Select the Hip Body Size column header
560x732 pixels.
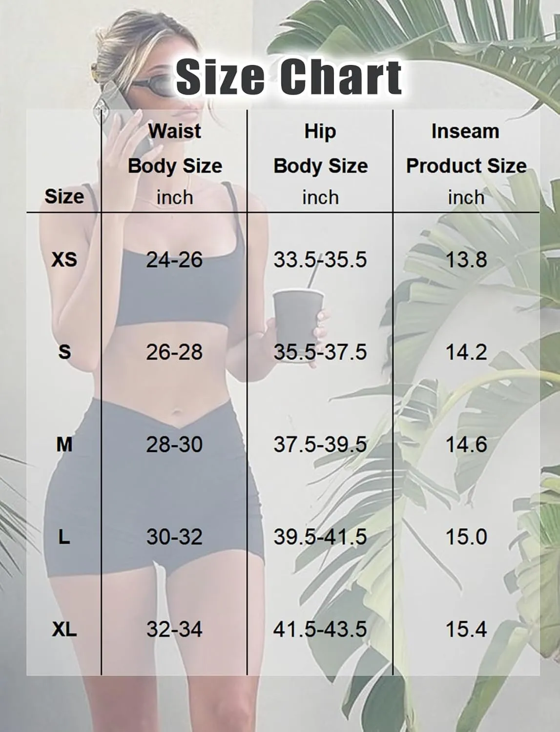(320, 164)
